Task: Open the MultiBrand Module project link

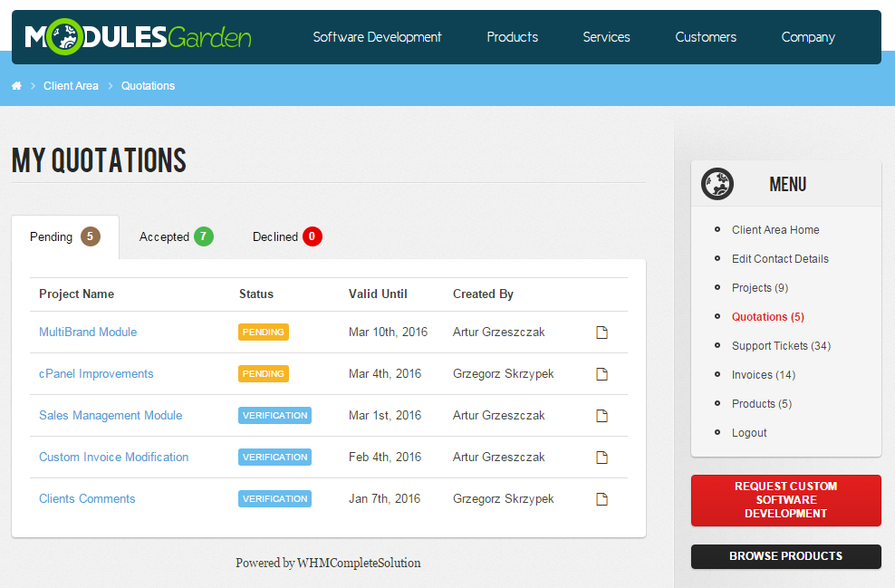Action: point(88,333)
